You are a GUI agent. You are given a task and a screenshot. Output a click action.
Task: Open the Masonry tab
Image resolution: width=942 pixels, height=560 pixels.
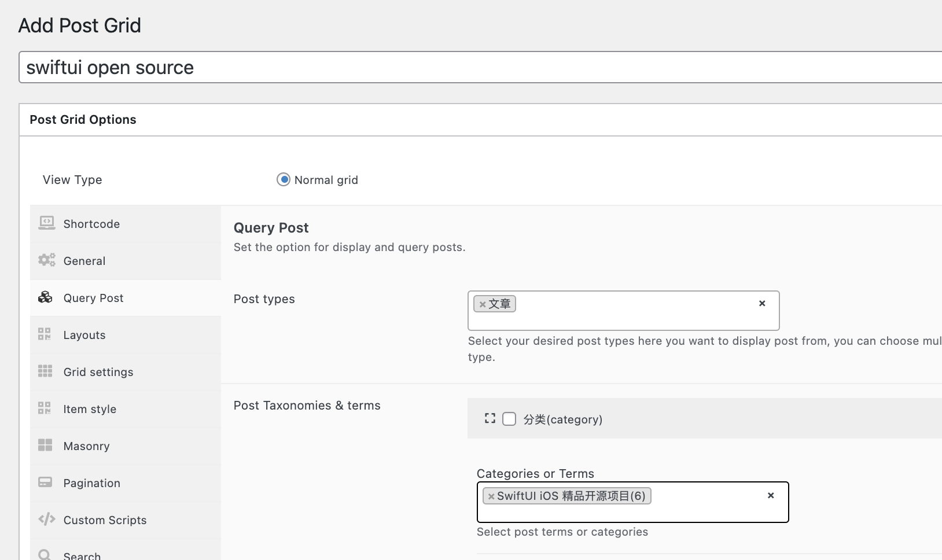click(x=126, y=446)
